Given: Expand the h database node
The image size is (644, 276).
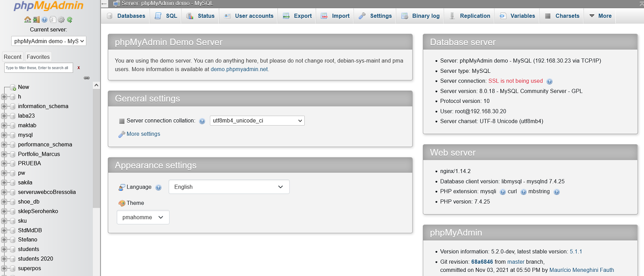Looking at the screenshot, I should click(4, 97).
